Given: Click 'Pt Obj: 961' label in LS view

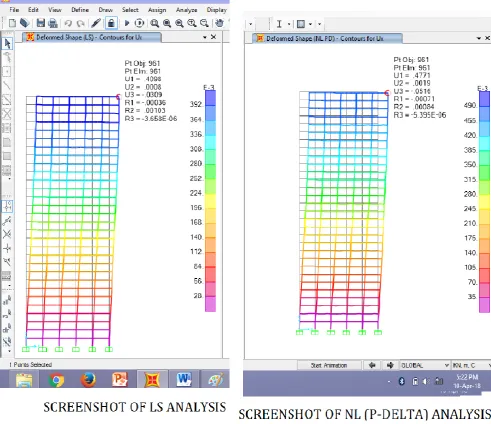Looking at the screenshot, I should click(142, 63).
